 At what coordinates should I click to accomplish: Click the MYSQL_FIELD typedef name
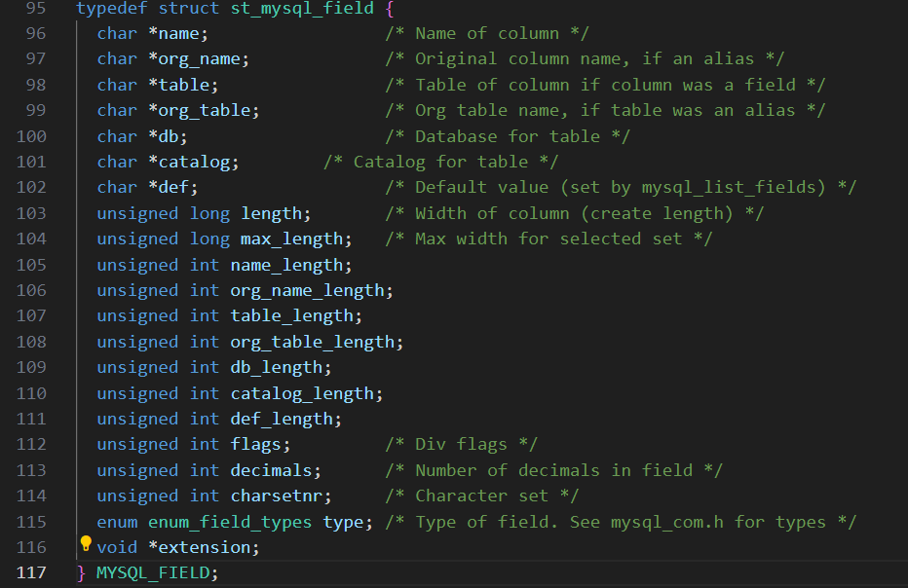(153, 573)
